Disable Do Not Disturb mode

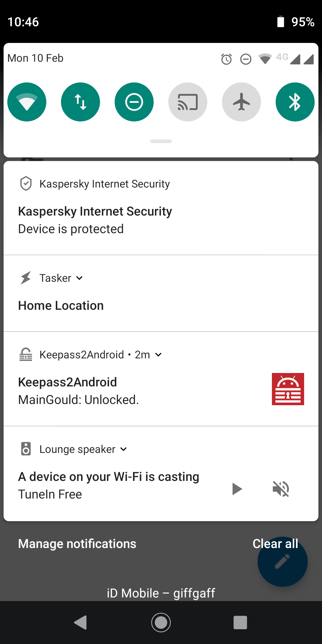134,102
